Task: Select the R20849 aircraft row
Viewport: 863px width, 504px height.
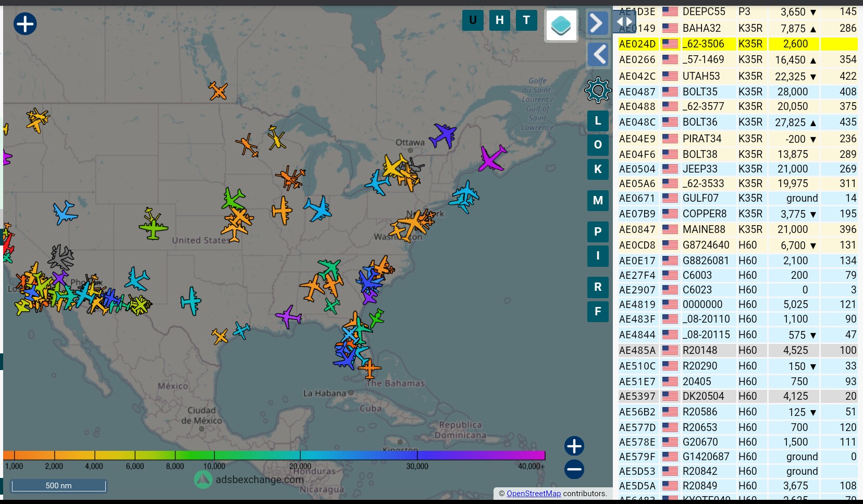Action: pos(738,486)
